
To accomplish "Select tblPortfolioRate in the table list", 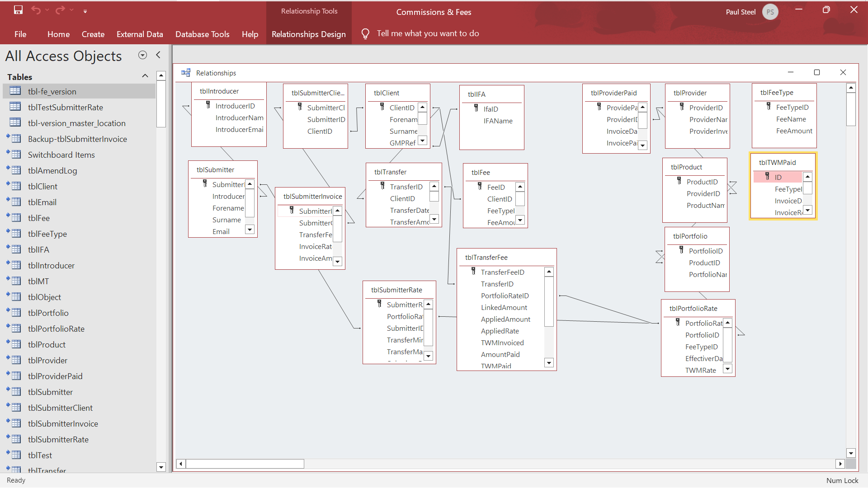I will [x=56, y=328].
